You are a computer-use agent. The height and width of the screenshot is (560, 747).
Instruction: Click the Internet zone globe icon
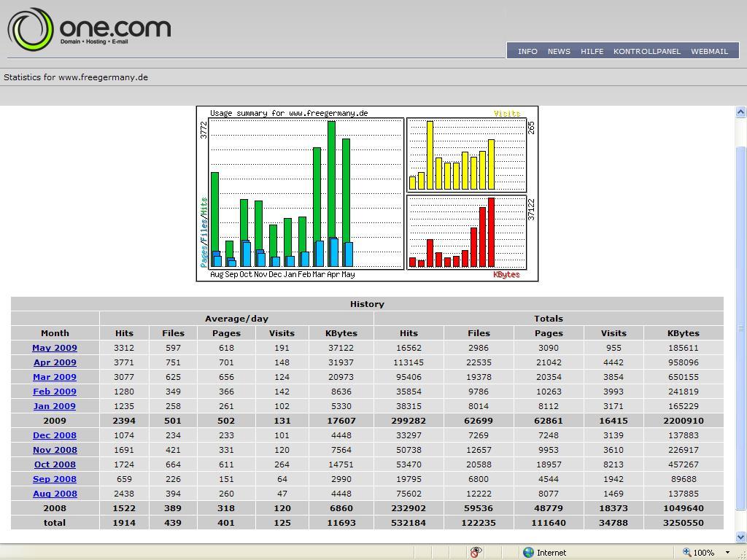528,553
